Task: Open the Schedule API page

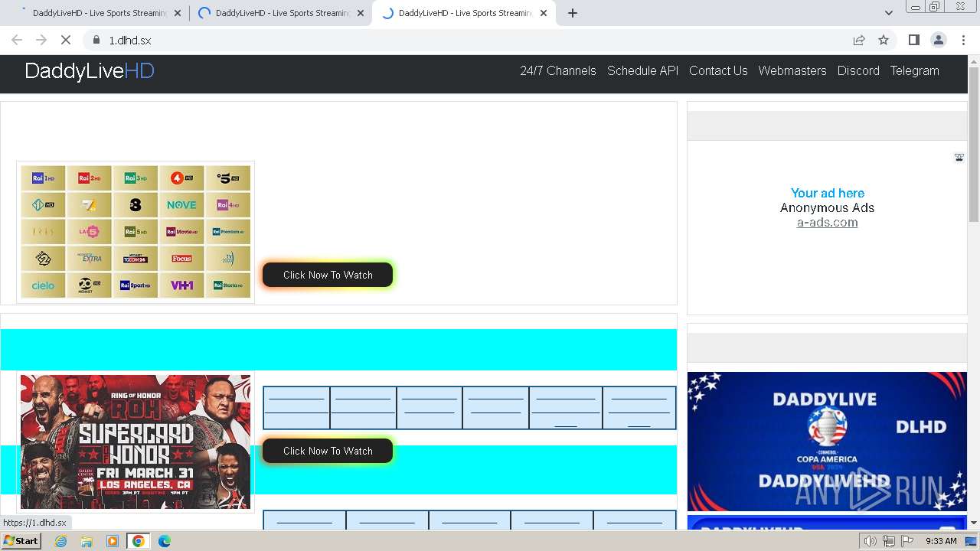Action: (642, 70)
